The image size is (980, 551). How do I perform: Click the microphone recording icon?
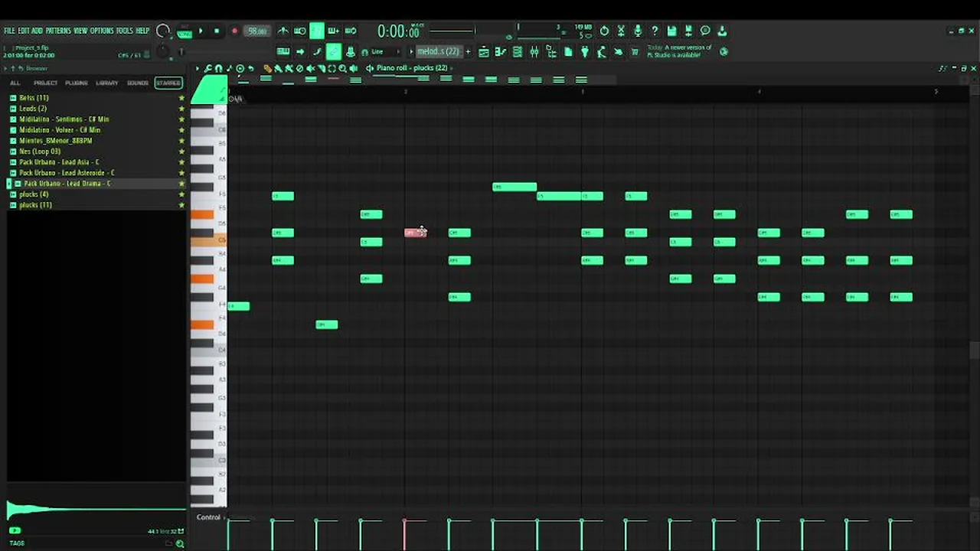pyautogui.click(x=638, y=31)
